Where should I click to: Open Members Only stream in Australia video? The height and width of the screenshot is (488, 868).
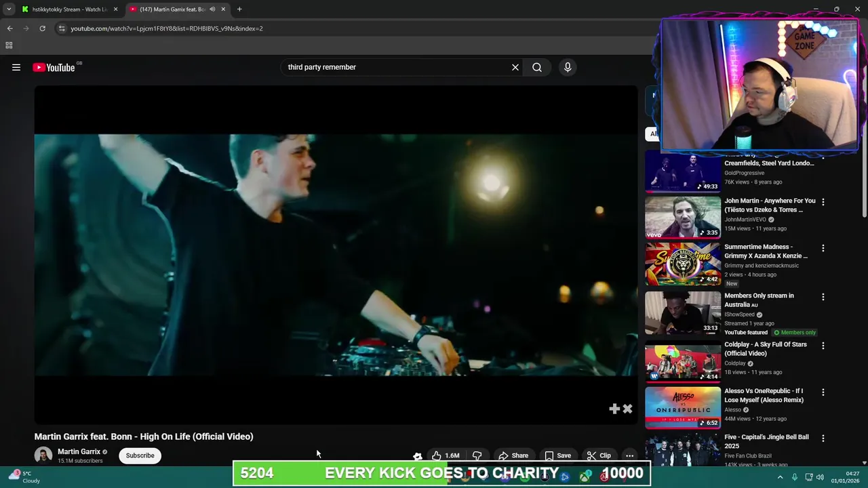point(683,312)
